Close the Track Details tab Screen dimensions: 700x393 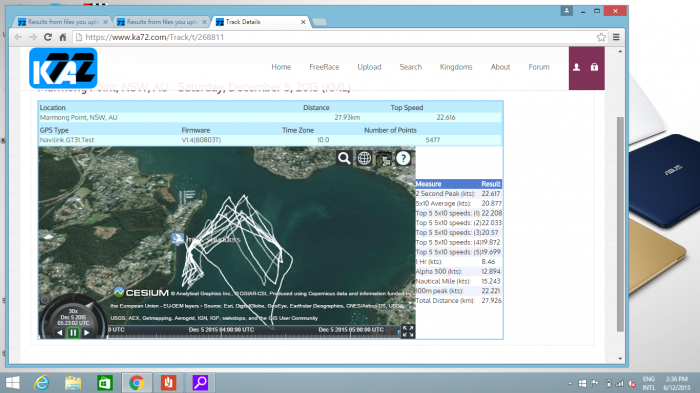pos(303,22)
